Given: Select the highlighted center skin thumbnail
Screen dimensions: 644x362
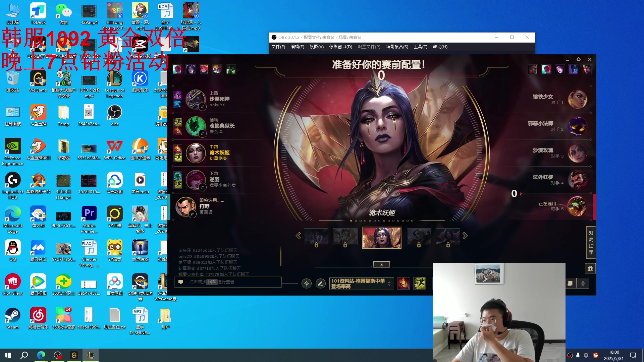Looking at the screenshot, I should tap(382, 237).
